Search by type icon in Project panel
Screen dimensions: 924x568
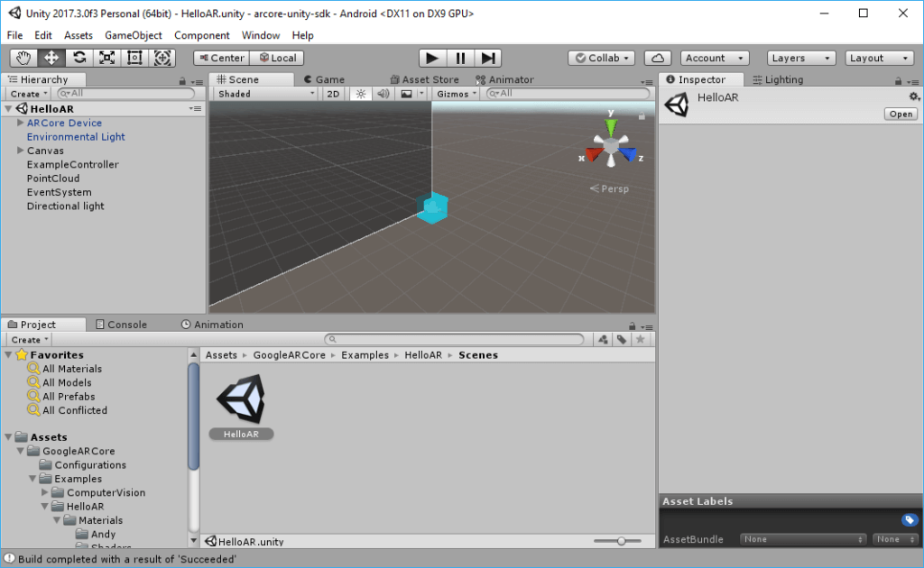coord(603,340)
